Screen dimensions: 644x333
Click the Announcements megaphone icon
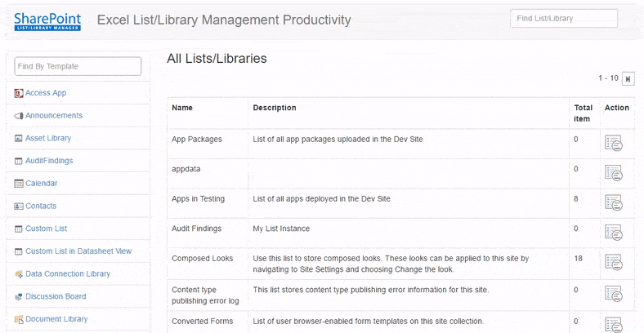tap(19, 116)
